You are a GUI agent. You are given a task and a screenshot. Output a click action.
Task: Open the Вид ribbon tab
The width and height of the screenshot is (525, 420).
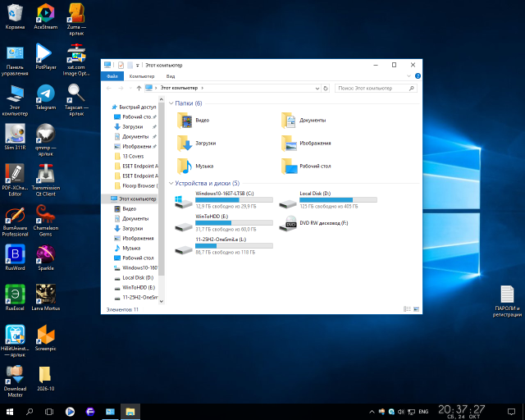pos(171,76)
